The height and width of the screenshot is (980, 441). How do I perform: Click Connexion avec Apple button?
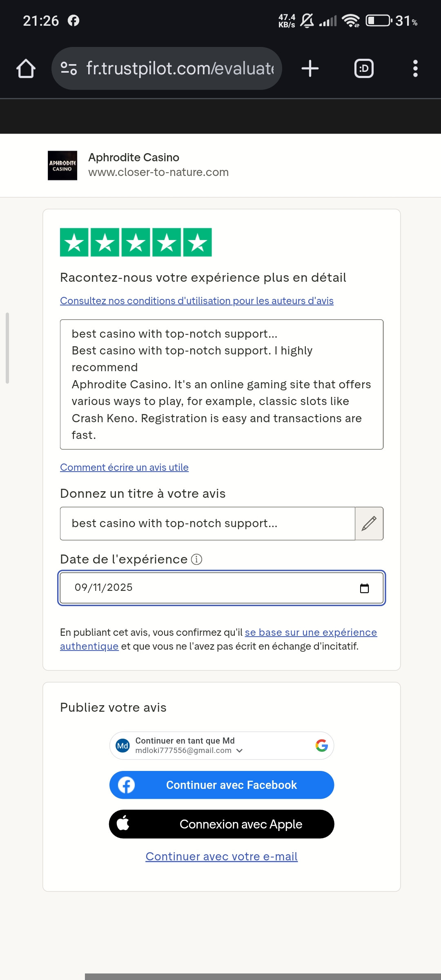pyautogui.click(x=222, y=824)
